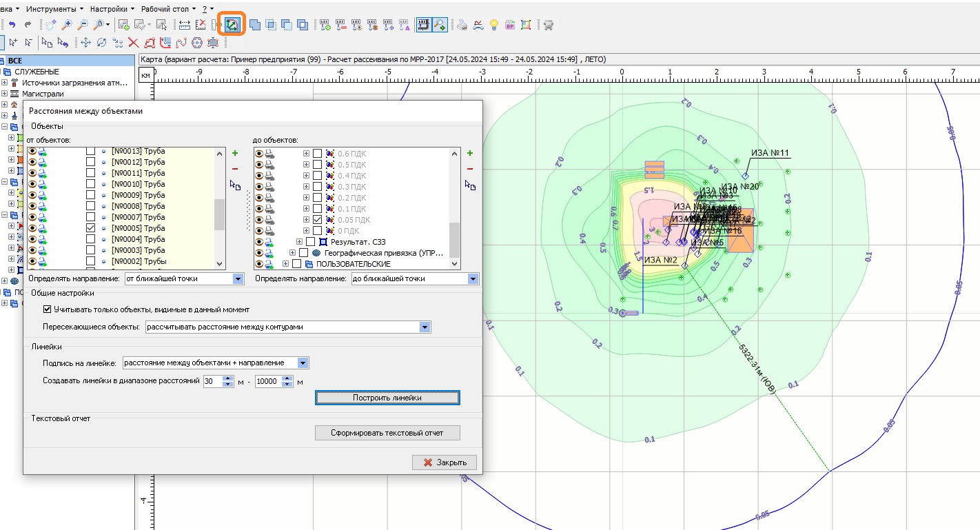The width and height of the screenshot is (980, 530).
Task: Click the printer icon in the toolbar
Action: click(463, 25)
